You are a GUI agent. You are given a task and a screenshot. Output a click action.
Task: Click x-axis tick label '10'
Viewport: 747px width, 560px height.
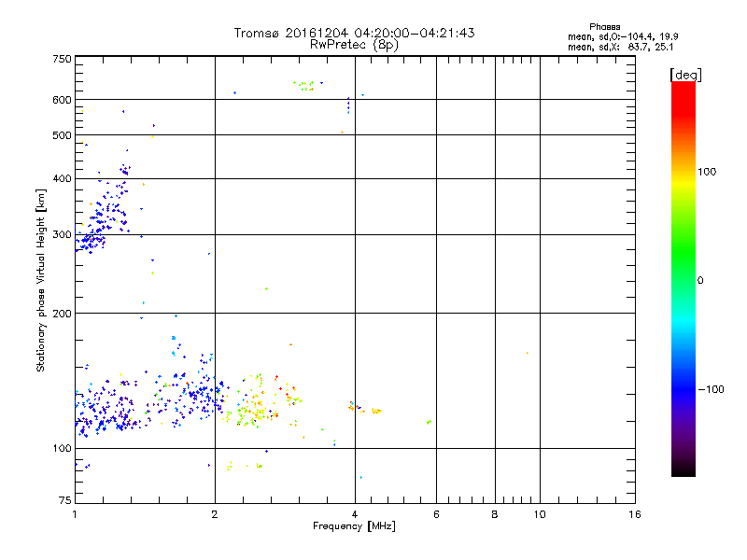(540, 514)
